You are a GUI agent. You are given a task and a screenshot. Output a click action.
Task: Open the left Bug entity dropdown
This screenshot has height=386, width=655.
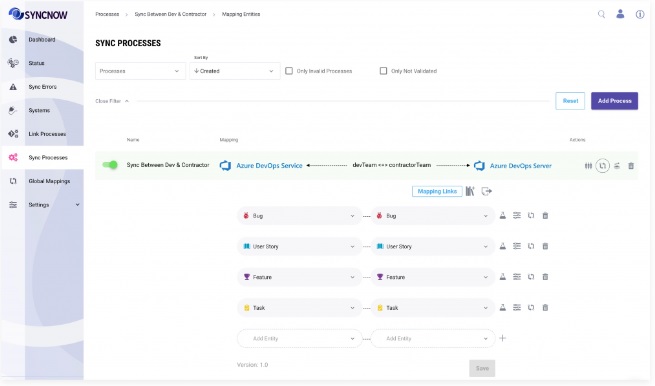(300, 216)
